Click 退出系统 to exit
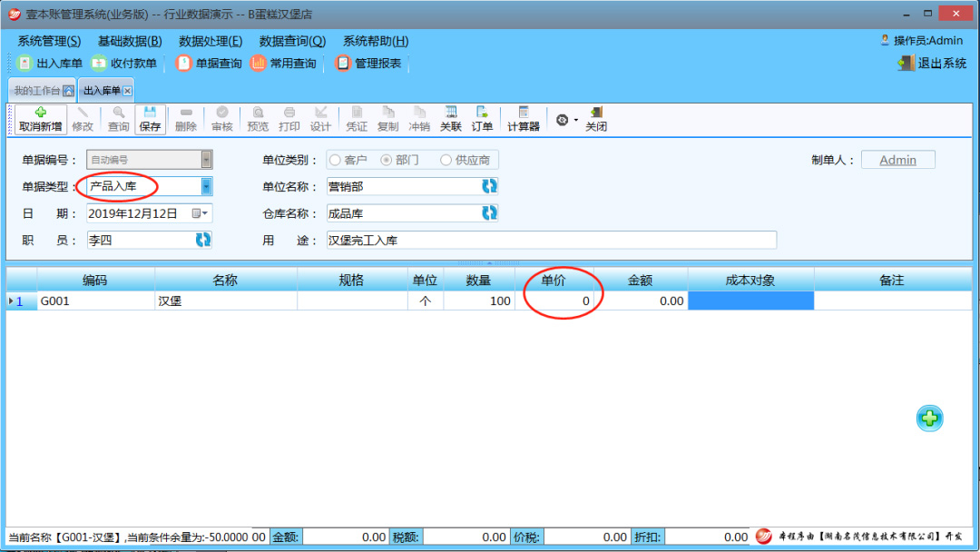The width and height of the screenshot is (980, 552). [x=933, y=64]
